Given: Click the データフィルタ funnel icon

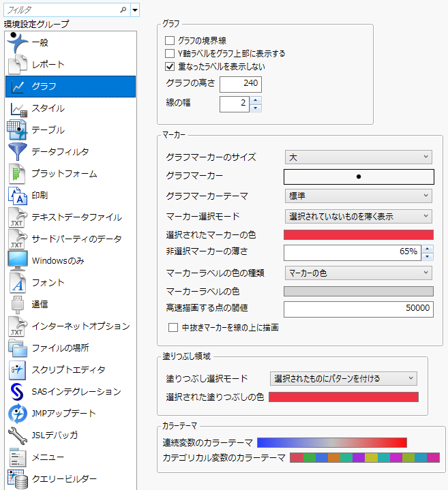Looking at the screenshot, I should tap(18, 152).
